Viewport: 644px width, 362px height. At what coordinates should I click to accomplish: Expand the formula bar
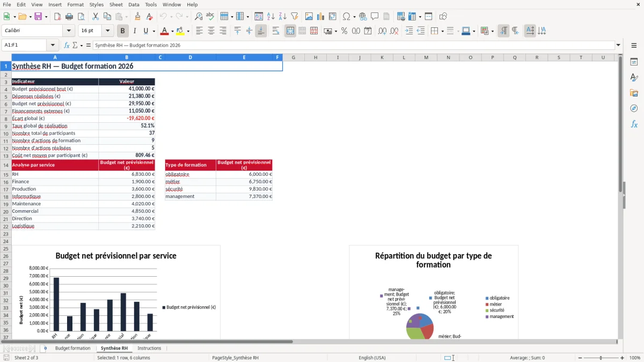[x=618, y=46]
